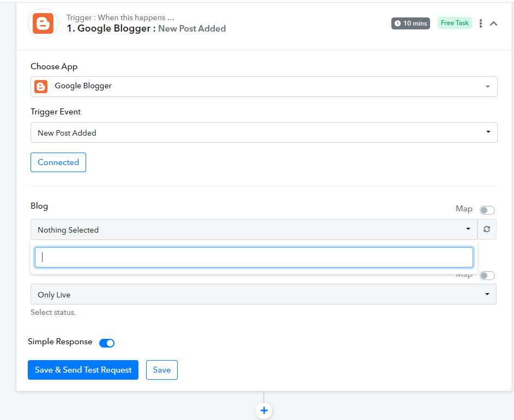The width and height of the screenshot is (514, 420).
Task: Click the Connected button
Action: click(x=58, y=162)
